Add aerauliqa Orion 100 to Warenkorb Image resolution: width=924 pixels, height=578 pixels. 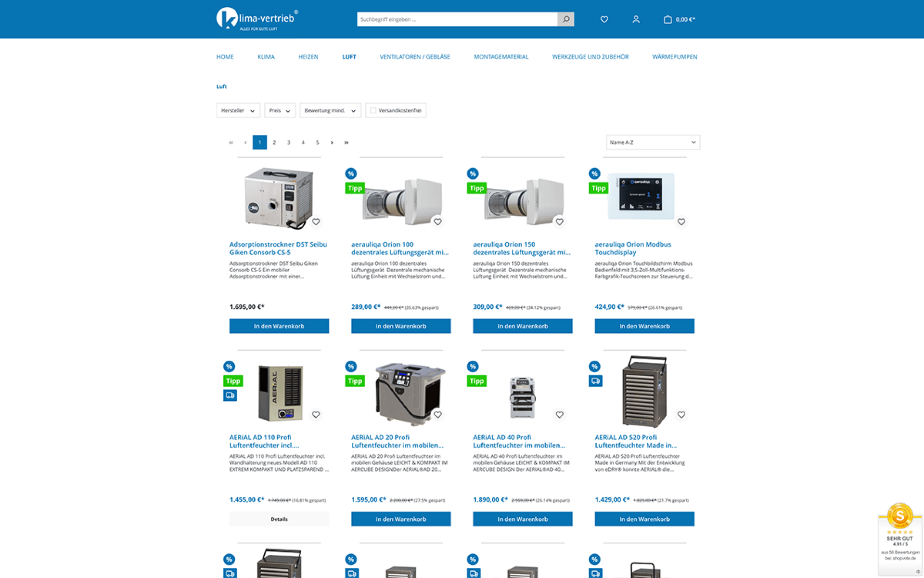(400, 326)
